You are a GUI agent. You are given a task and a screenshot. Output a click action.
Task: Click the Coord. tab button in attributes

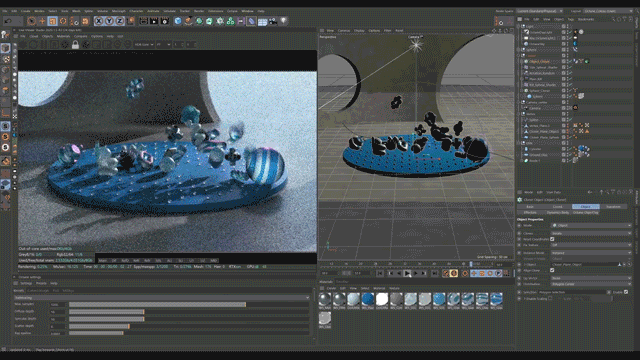tap(558, 207)
